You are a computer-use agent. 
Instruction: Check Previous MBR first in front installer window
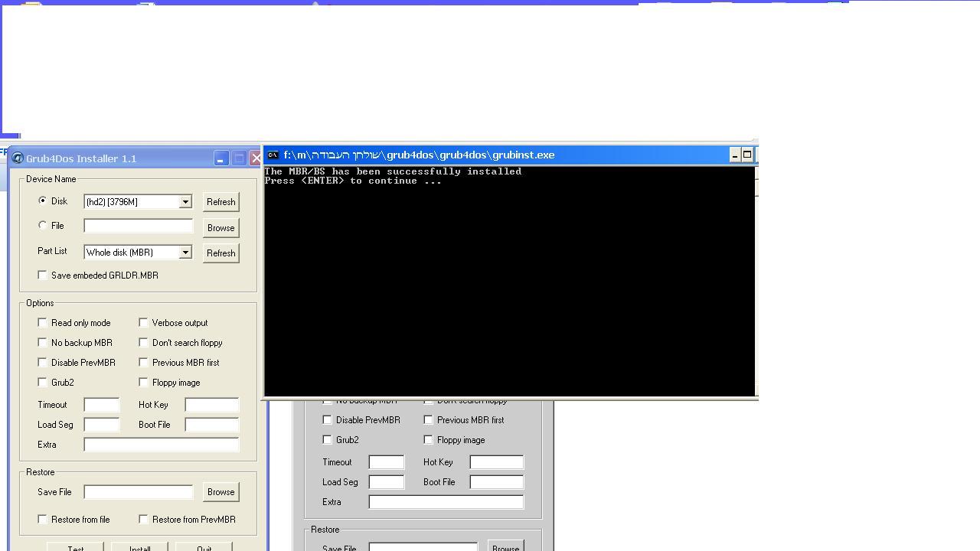[x=144, y=362]
